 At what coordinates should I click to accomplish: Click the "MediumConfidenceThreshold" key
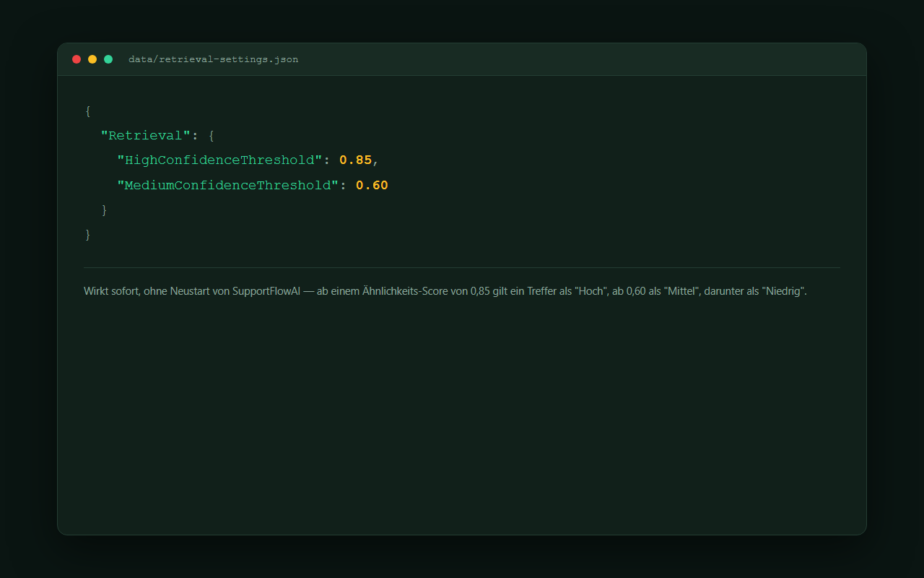tap(228, 185)
